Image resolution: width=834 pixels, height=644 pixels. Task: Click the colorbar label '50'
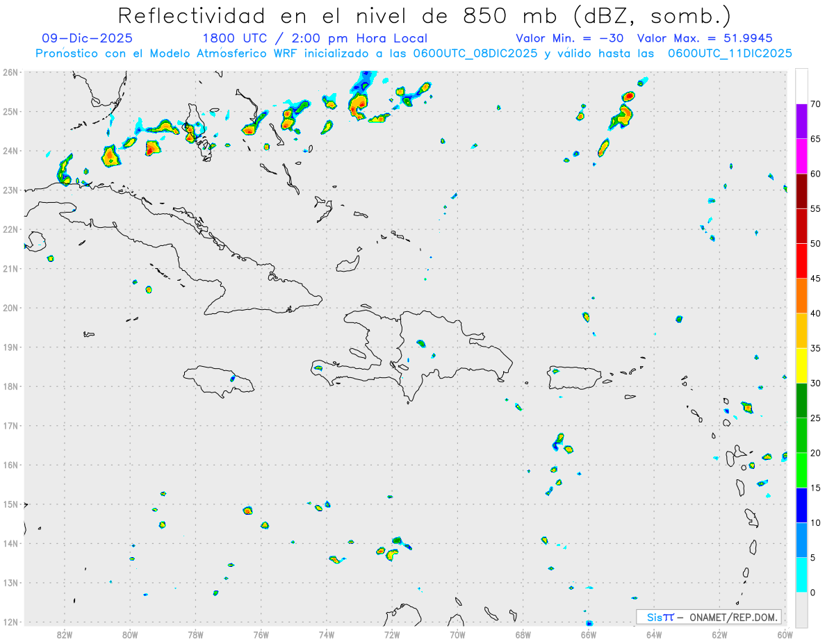[x=815, y=244]
